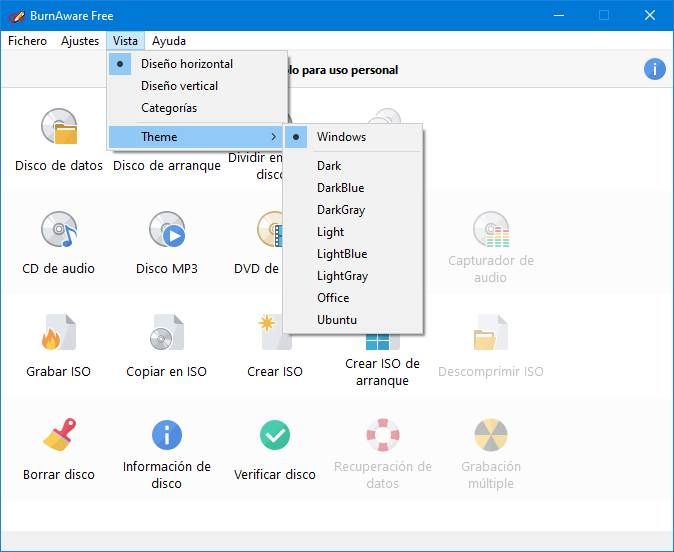Screen dimensions: 674x552
Task: Minimize the BurnAware Free window
Action: 559,15
